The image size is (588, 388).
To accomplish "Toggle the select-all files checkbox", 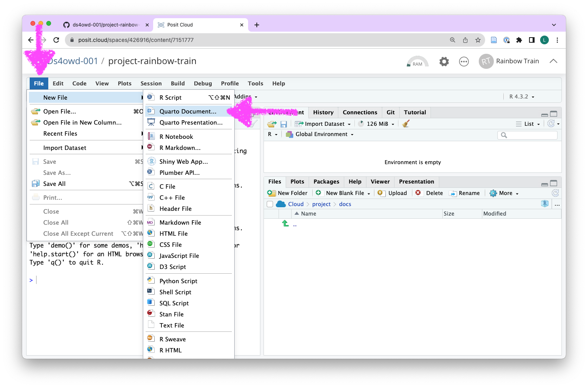I will click(270, 204).
